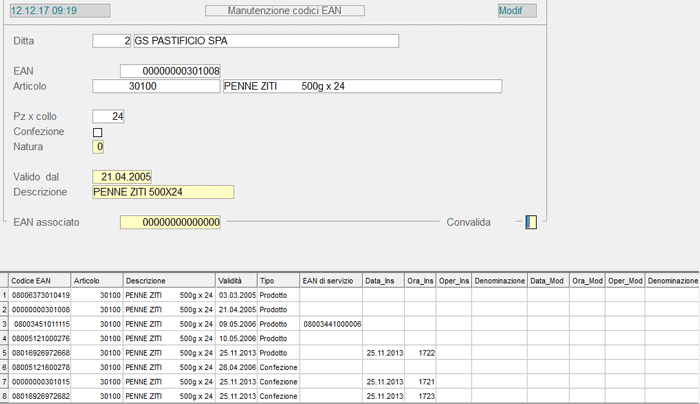Select the GS PASTIFICIO SPA name field
The height and width of the screenshot is (404, 700).
click(x=265, y=41)
